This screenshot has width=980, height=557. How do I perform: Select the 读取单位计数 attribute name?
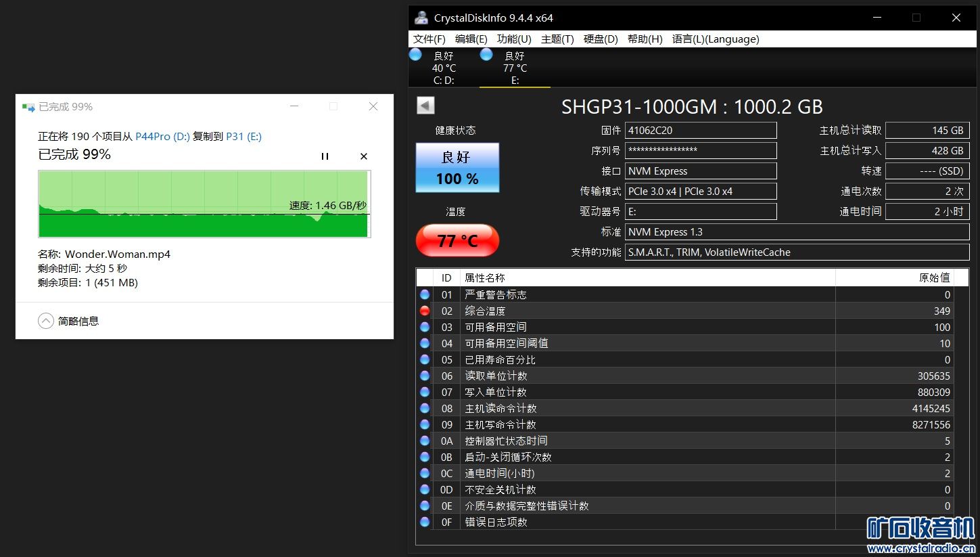[496, 376]
